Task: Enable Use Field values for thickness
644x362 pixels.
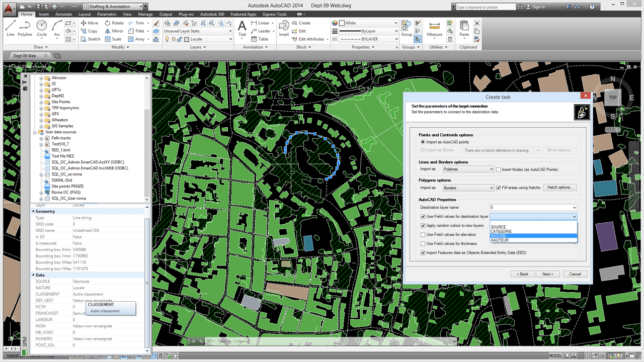Action: pos(423,244)
